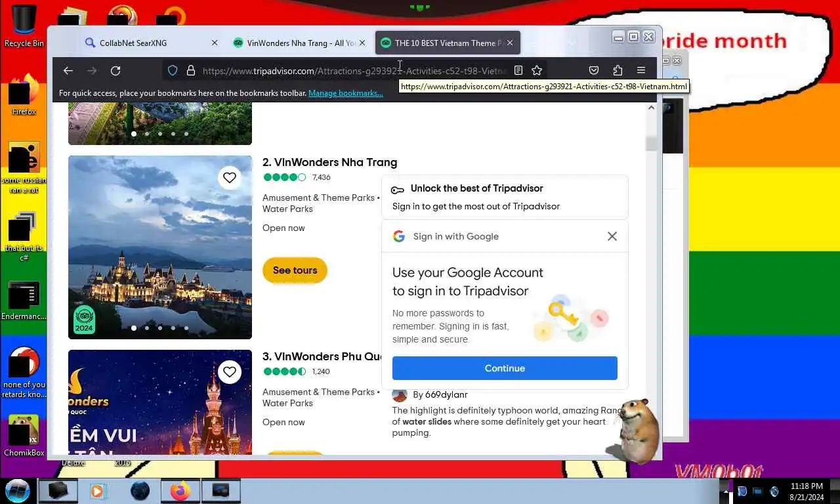Go back using the browser back arrow
The image size is (840, 504).
(x=68, y=70)
